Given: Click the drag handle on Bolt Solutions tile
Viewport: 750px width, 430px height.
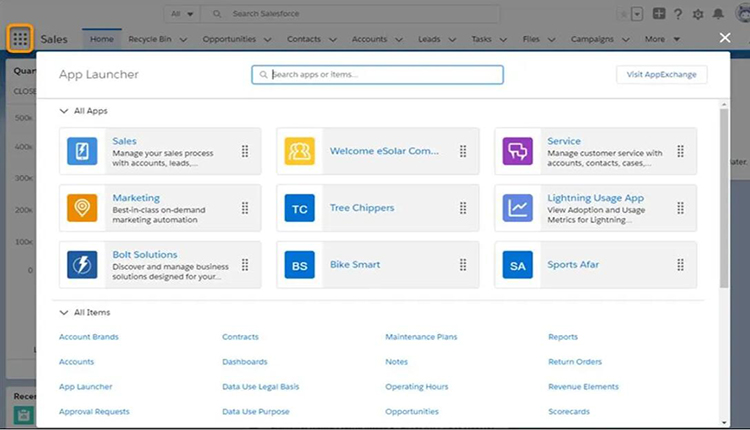Looking at the screenshot, I should click(245, 265).
